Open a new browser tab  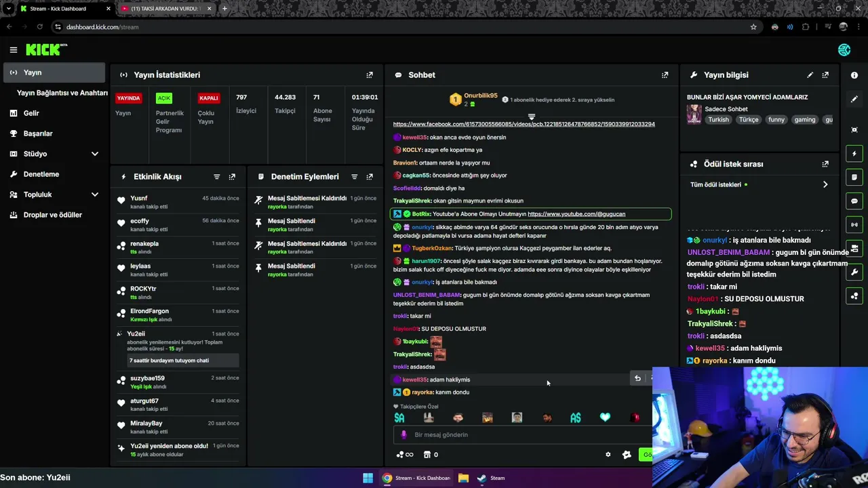(224, 9)
